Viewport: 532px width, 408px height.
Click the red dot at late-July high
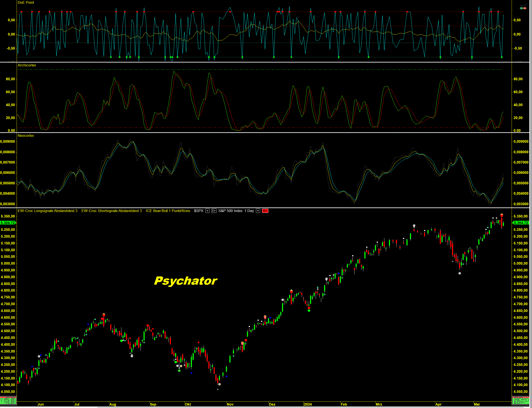click(x=104, y=315)
